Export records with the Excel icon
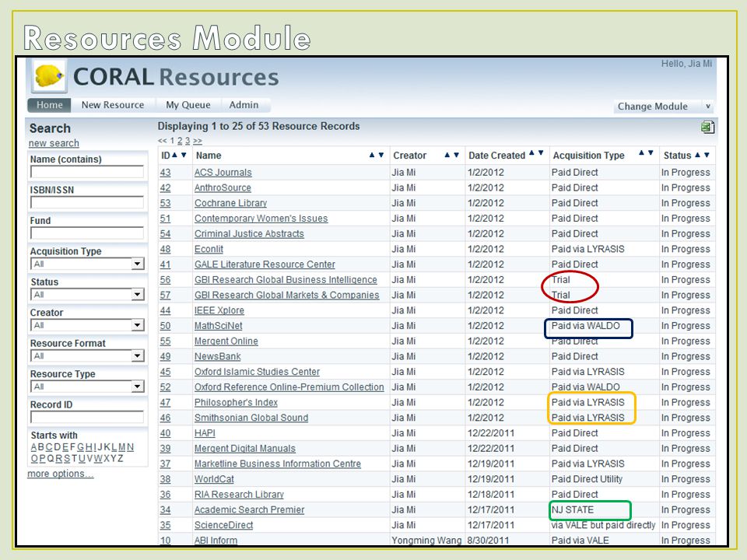Viewport: 747px width, 560px height. pyautogui.click(x=707, y=127)
